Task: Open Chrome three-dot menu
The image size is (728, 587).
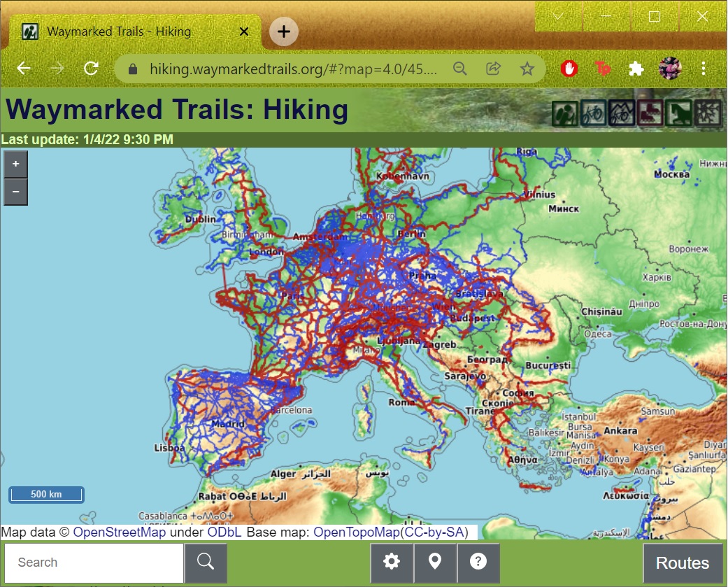Action: coord(704,69)
